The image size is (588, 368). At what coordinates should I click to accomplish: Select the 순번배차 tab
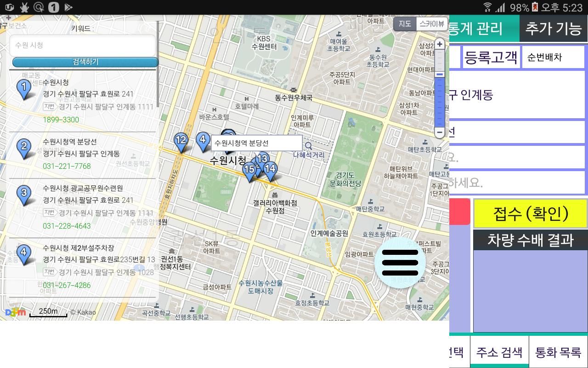[x=554, y=57]
